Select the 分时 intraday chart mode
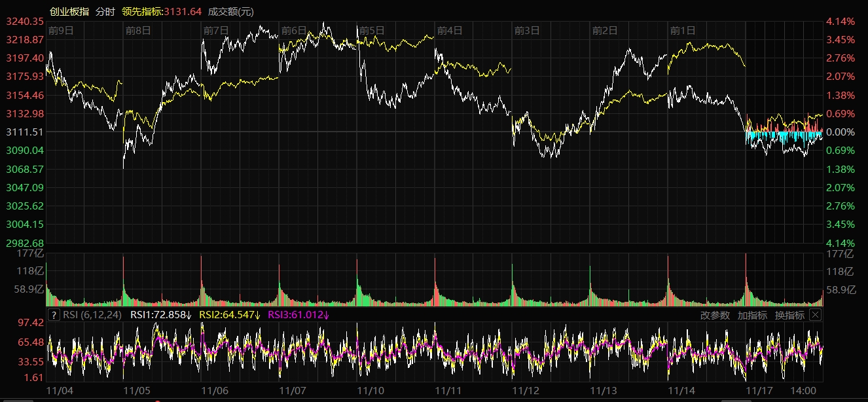This screenshot has height=402, width=868. (x=105, y=12)
